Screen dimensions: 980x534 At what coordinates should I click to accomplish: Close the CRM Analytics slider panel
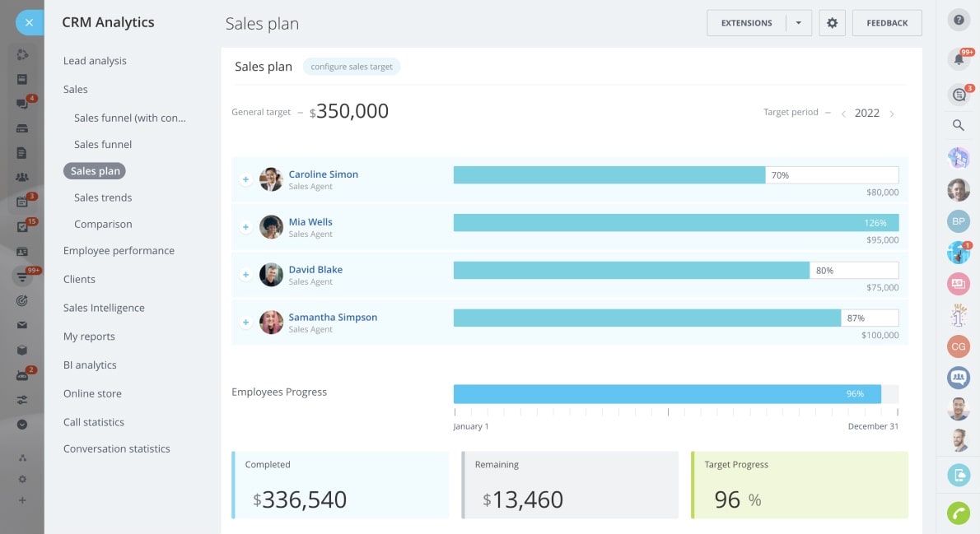coord(29,22)
